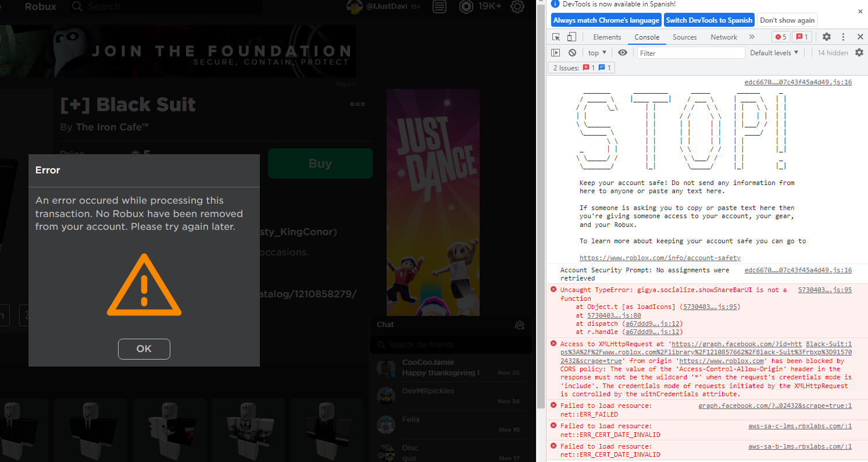The width and height of the screenshot is (868, 462).
Task: Switch to the Sources tab
Action: pyautogui.click(x=684, y=37)
